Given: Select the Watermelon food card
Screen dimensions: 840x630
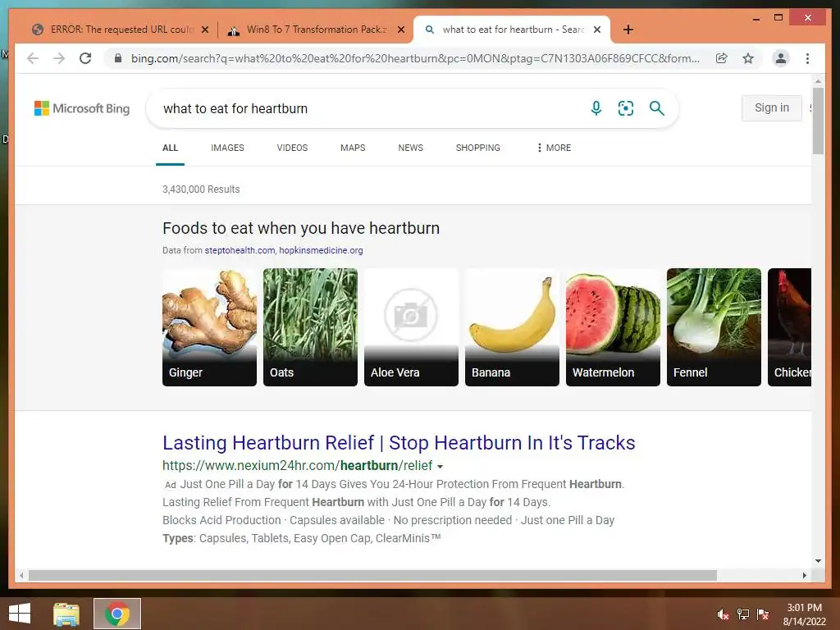Looking at the screenshot, I should [613, 326].
